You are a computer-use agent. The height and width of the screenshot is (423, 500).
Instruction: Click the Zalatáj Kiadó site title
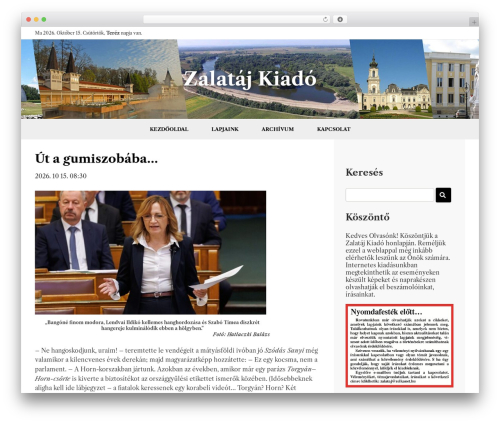click(250, 79)
